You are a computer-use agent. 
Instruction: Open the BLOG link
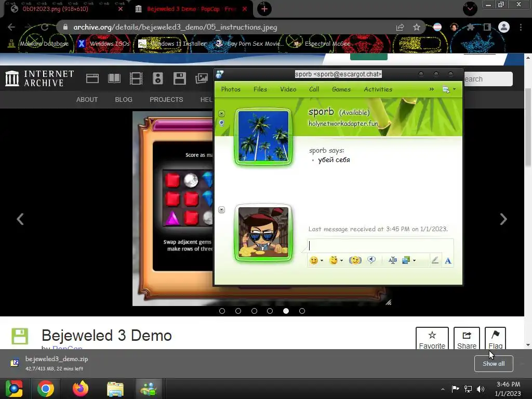[124, 99]
